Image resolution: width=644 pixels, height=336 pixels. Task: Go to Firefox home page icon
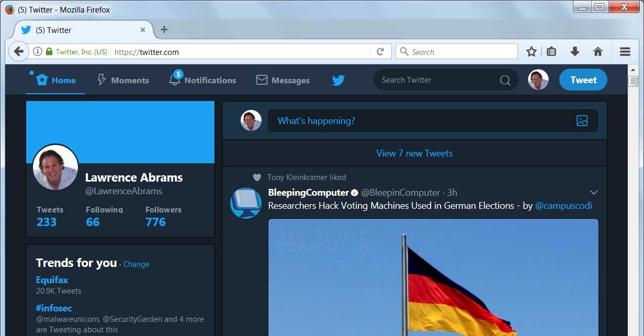[x=597, y=51]
